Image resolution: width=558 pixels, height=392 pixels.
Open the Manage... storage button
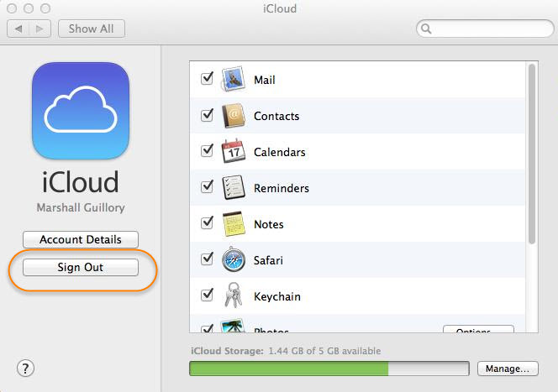click(x=508, y=368)
